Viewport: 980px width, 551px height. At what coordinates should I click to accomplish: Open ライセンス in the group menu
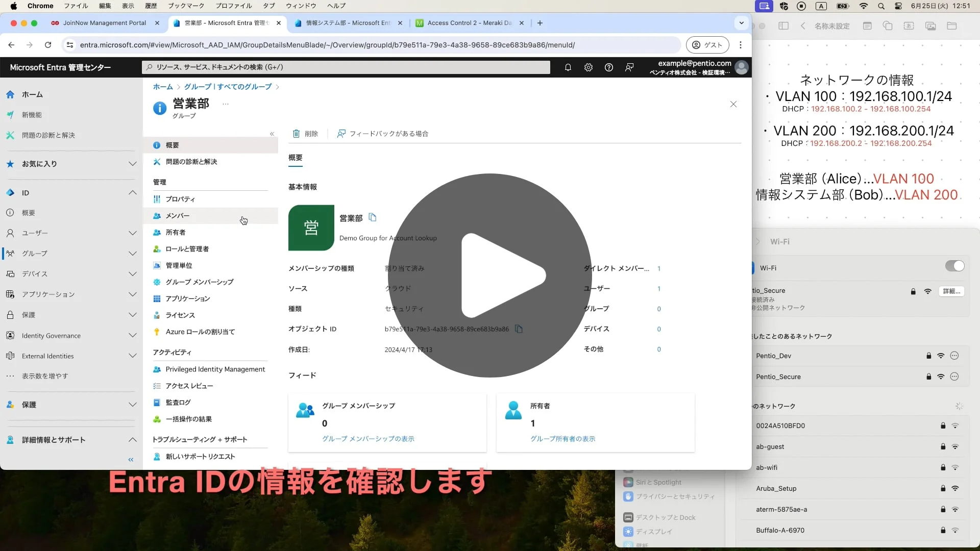(x=211, y=315)
